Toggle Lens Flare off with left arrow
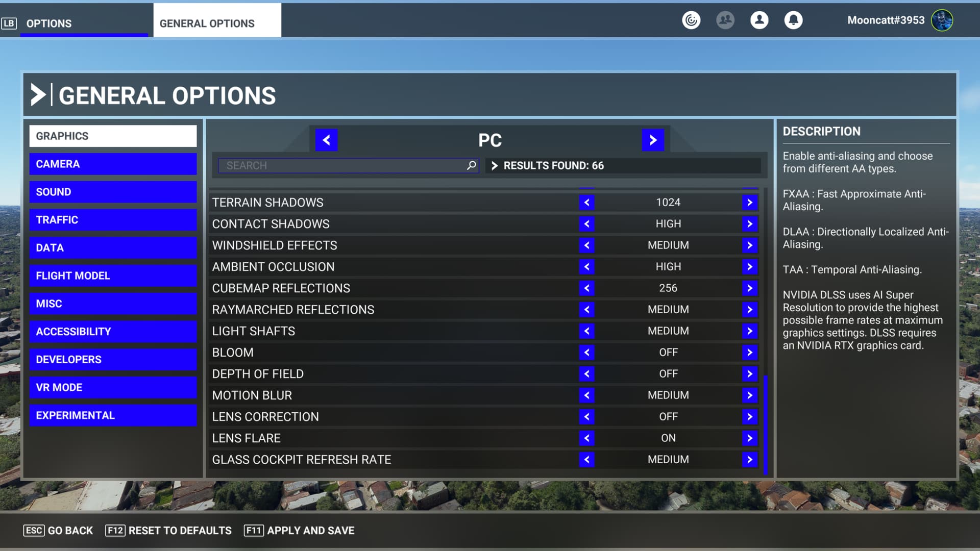The width and height of the screenshot is (980, 551). [x=586, y=438]
